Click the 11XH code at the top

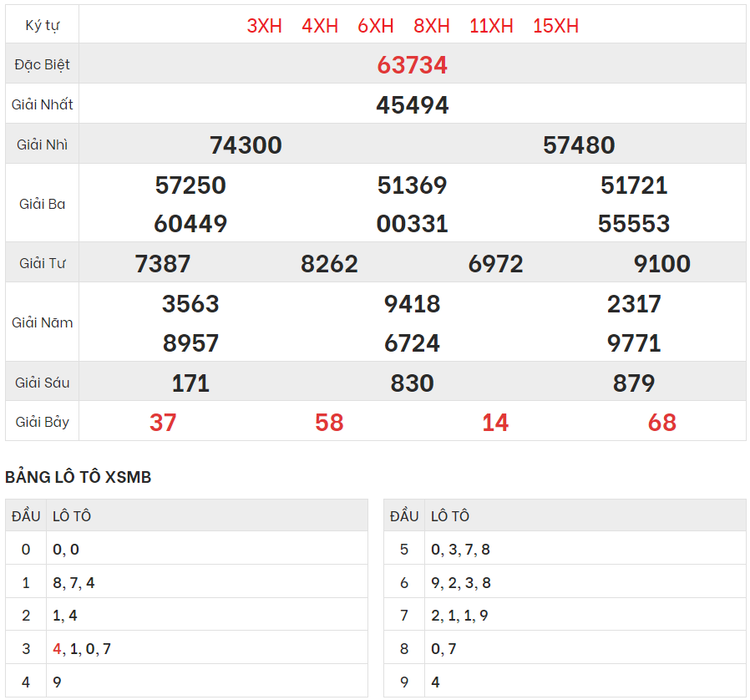(x=491, y=26)
